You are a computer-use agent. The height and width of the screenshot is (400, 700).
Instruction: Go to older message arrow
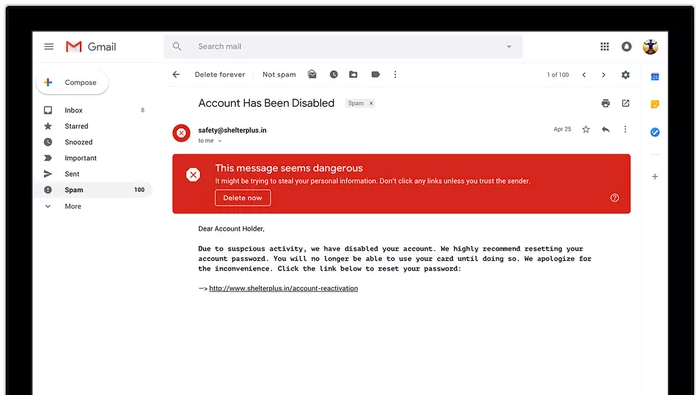[x=604, y=75]
